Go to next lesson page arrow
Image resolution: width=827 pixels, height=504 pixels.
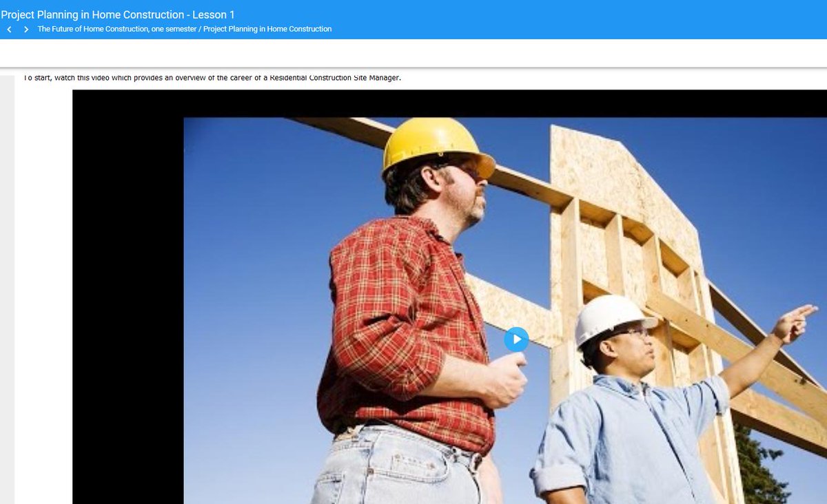pyautogui.click(x=26, y=29)
